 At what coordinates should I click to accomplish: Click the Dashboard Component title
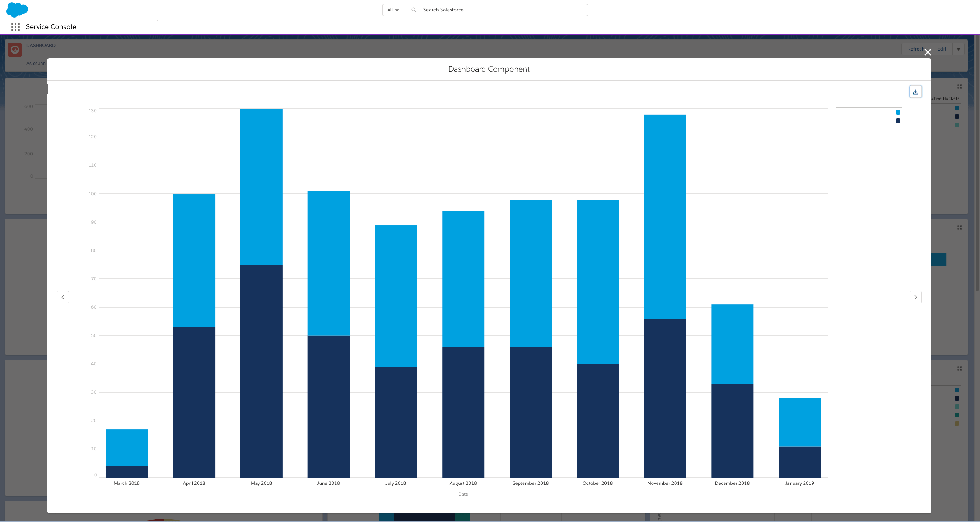point(489,69)
